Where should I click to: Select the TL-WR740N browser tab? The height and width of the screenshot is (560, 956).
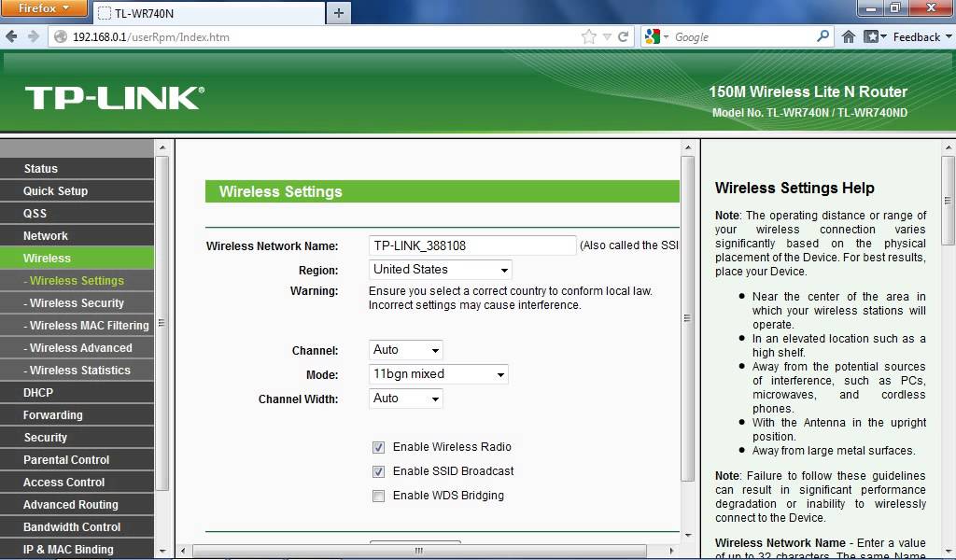point(209,13)
